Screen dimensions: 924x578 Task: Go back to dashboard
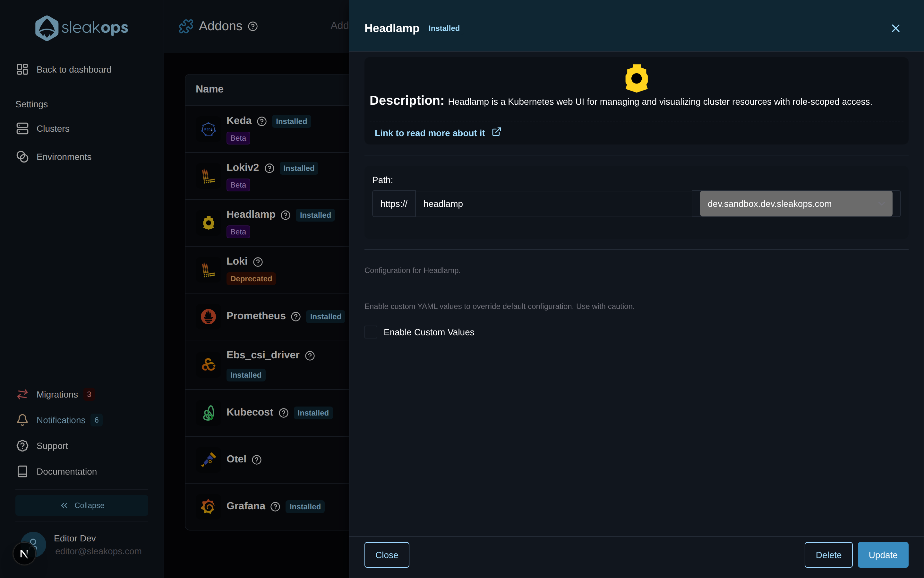click(64, 70)
